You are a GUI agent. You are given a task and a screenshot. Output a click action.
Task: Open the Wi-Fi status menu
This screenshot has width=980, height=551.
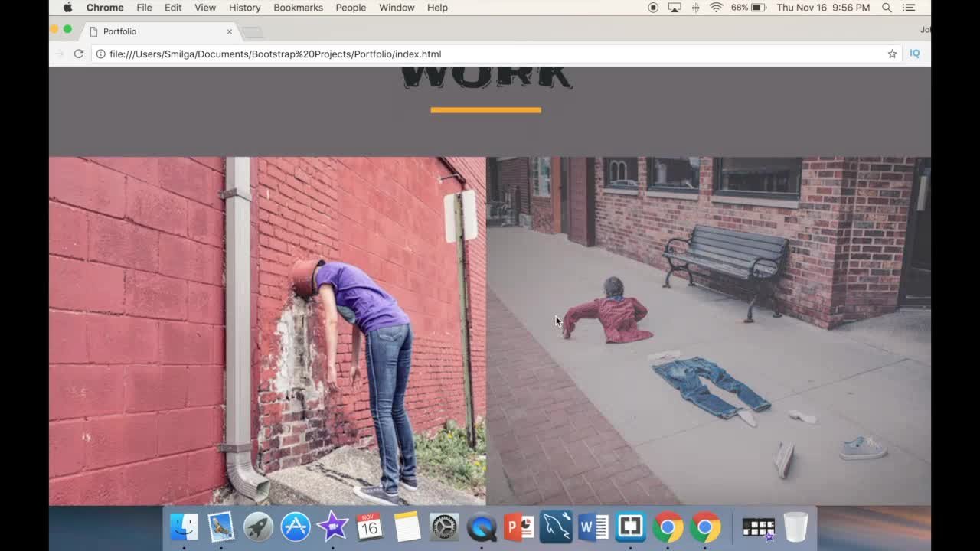pyautogui.click(x=716, y=8)
